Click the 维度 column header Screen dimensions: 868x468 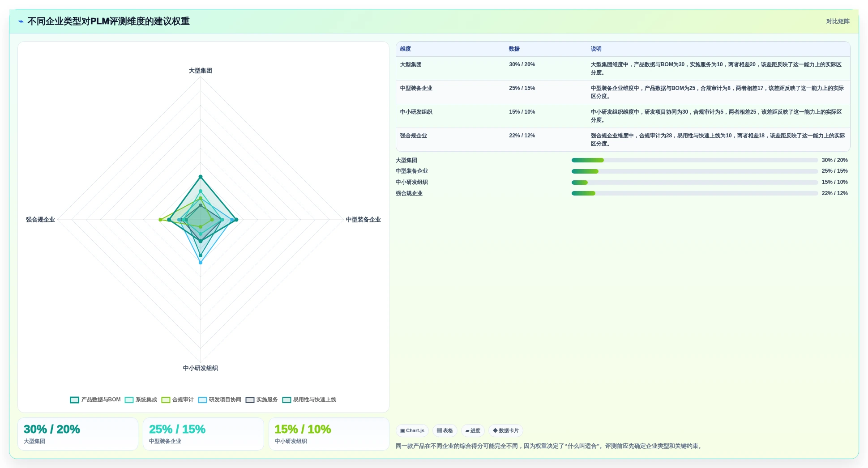[x=406, y=49]
